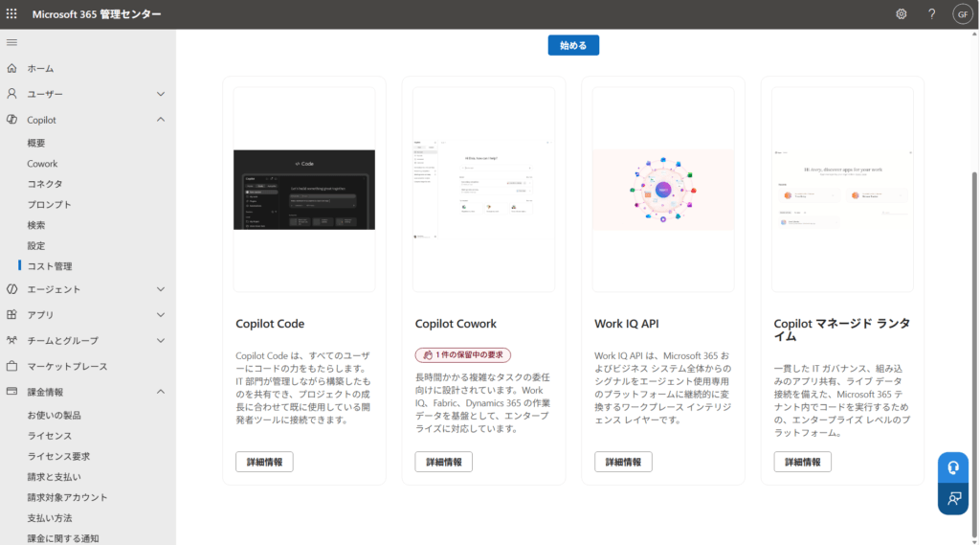Screen dimensions: 980x545
Task: Expand the ユーザー section chevron
Action: 161,94
